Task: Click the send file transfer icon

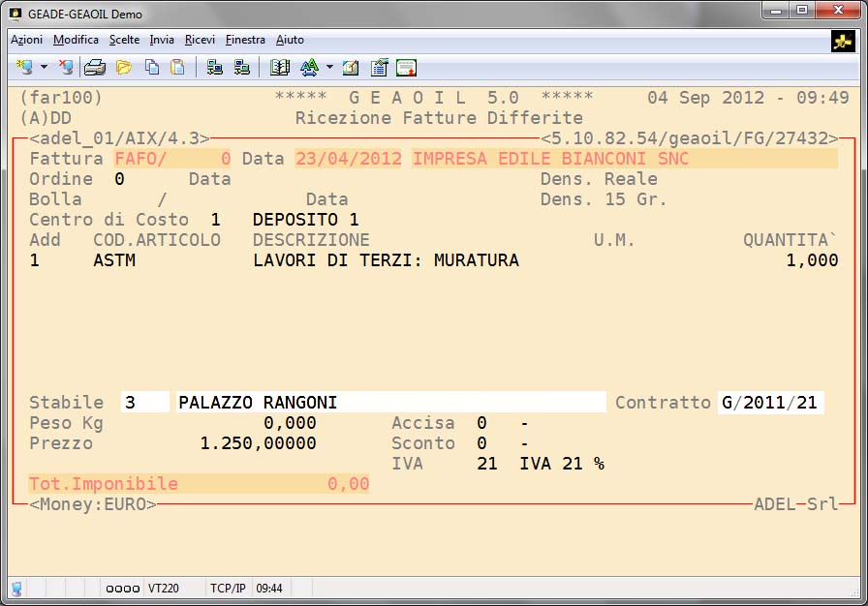Action: click(215, 68)
